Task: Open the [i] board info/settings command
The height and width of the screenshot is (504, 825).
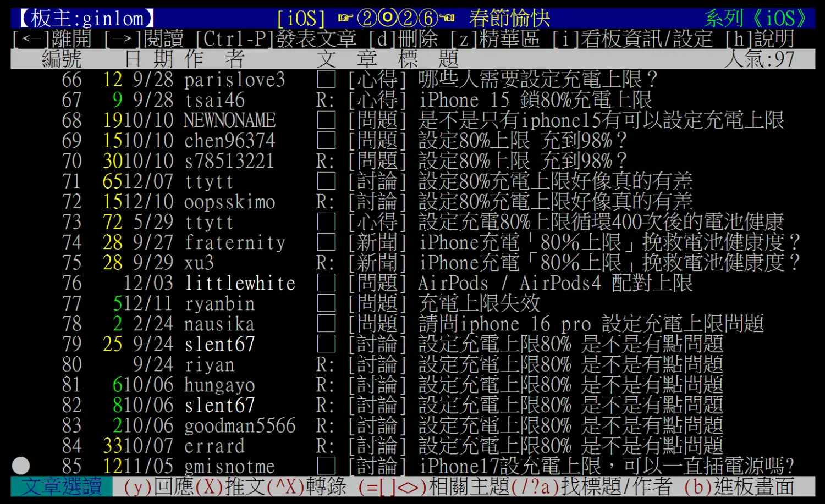Action: [632, 39]
